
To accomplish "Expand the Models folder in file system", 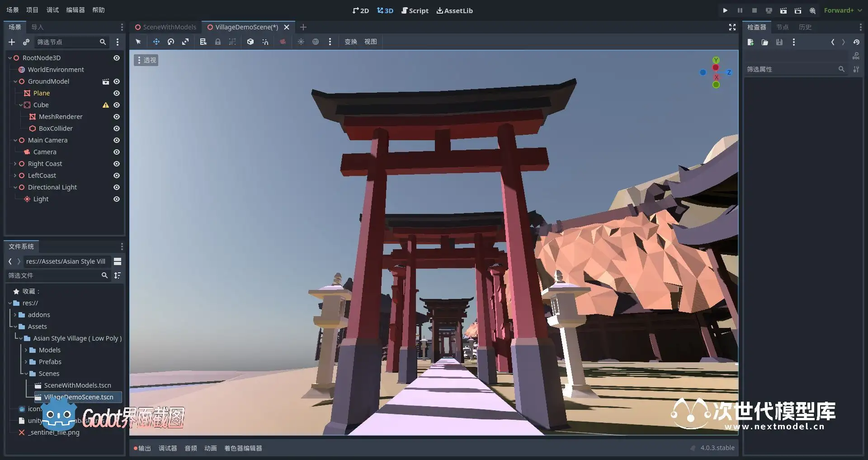I will tap(26, 350).
